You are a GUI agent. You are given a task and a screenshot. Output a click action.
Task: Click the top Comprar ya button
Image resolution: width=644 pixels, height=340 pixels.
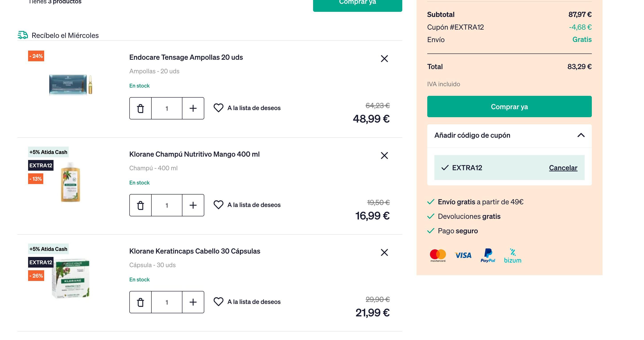(357, 4)
